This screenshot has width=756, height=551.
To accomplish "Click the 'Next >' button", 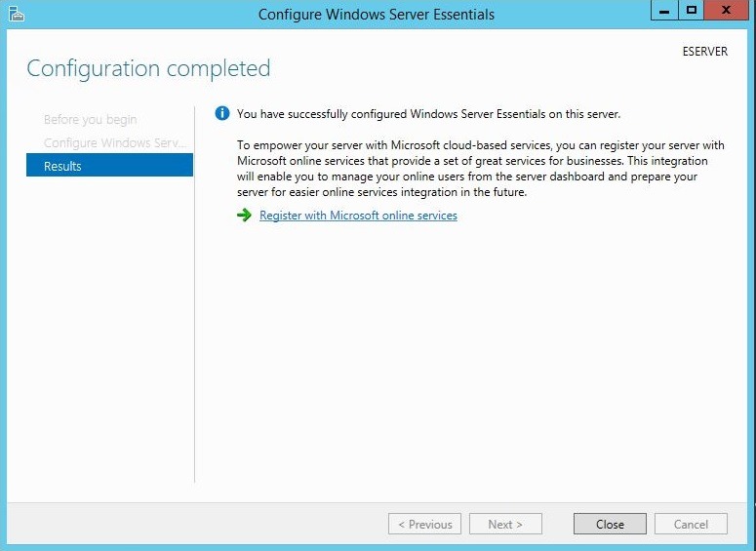I will pyautogui.click(x=505, y=525).
